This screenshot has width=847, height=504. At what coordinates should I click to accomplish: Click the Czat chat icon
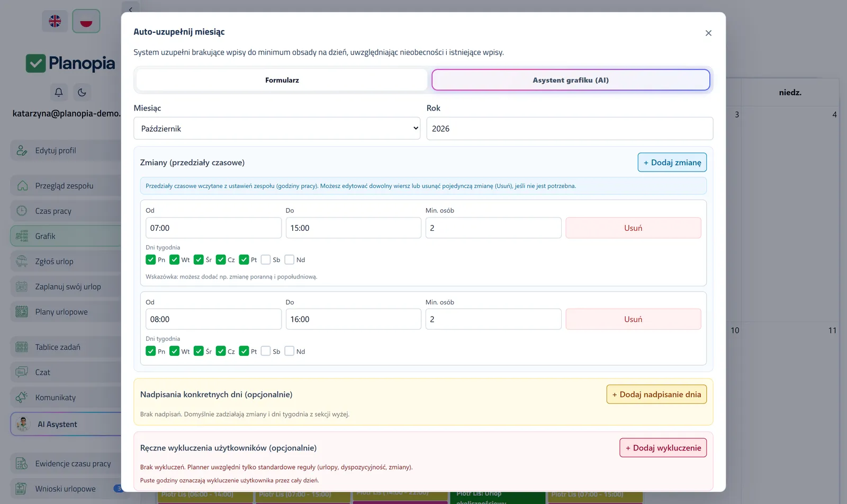point(22,372)
